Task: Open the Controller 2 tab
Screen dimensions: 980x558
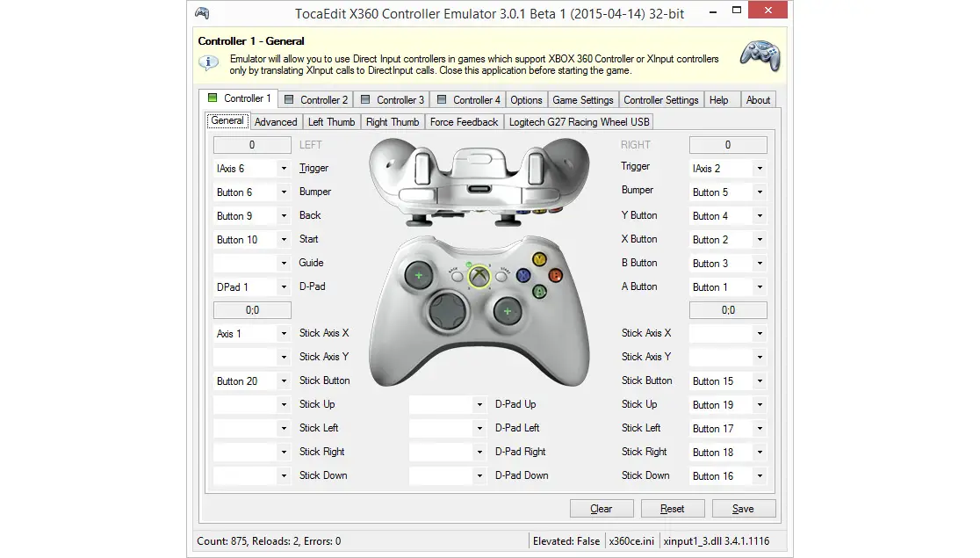Action: [x=315, y=100]
